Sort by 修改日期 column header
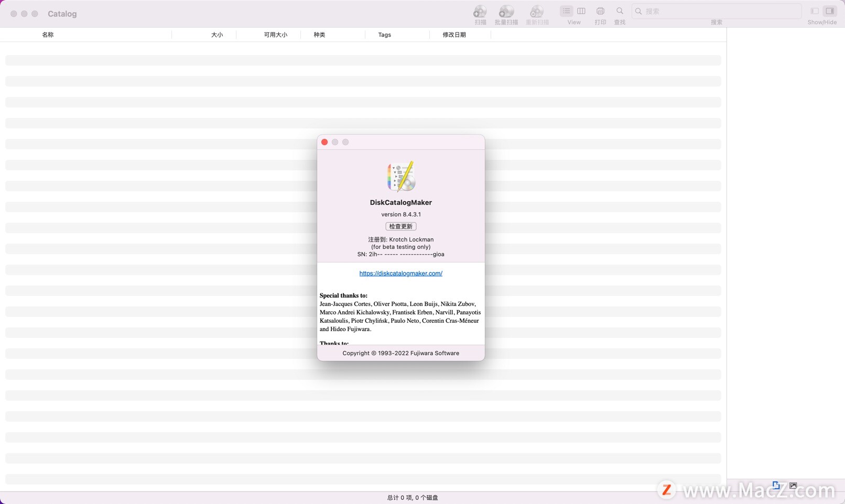The height and width of the screenshot is (504, 845). [x=454, y=35]
